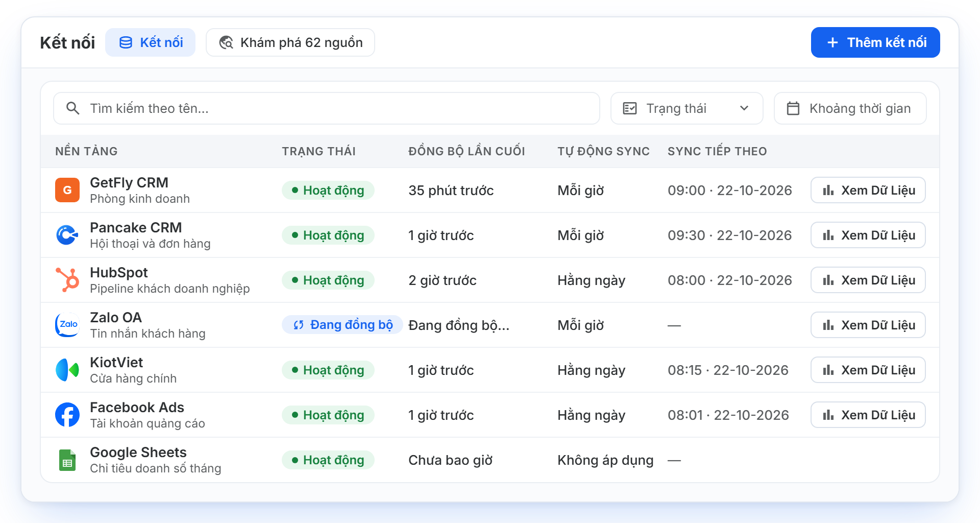The image size is (980, 523).
Task: Click the Google Sheets logo icon
Action: (x=67, y=460)
